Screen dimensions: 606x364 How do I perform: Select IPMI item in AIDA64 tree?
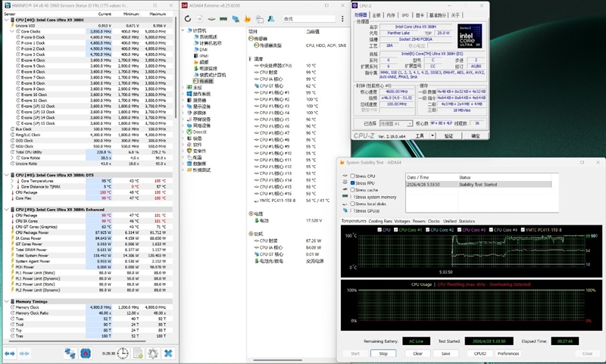(x=201, y=55)
